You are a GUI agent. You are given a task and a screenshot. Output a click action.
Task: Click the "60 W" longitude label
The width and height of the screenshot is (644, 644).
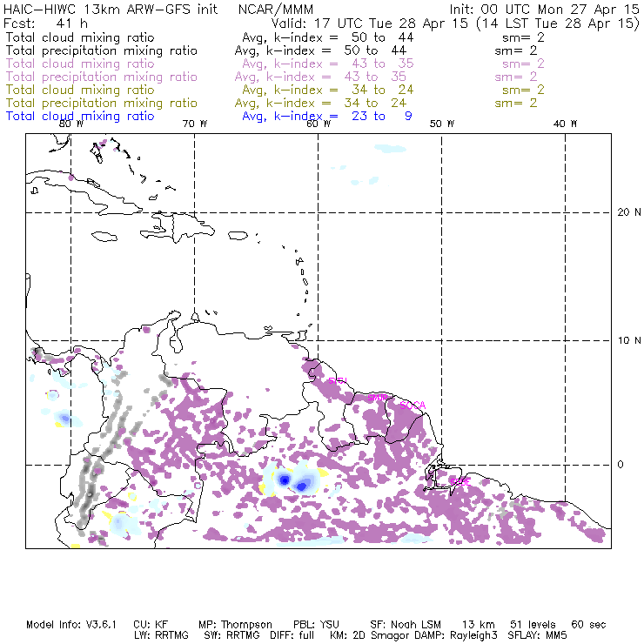pos(319,124)
